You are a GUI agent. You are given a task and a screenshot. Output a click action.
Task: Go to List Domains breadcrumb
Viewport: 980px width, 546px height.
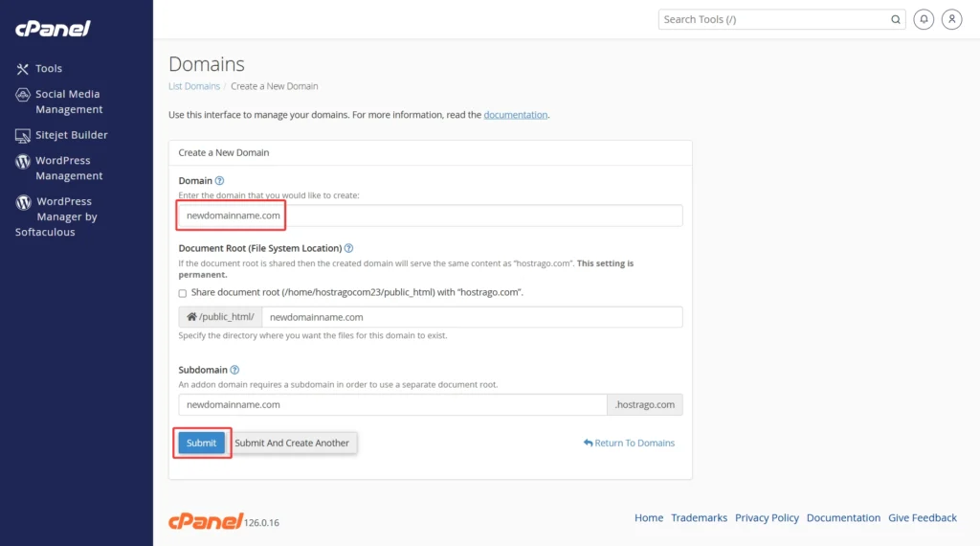[x=193, y=86]
